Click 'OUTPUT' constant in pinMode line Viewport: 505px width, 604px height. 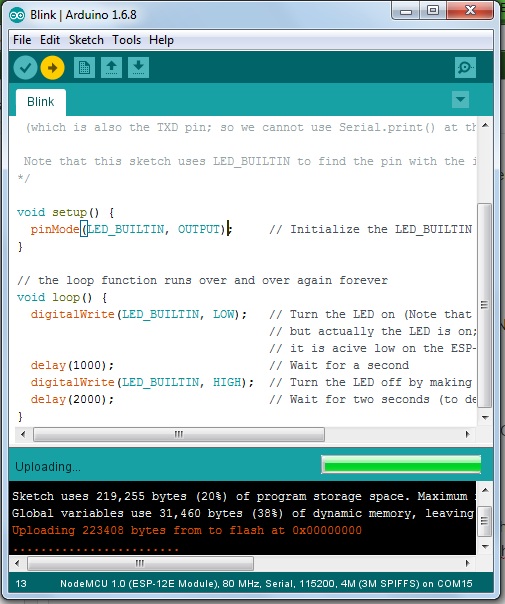tap(199, 230)
